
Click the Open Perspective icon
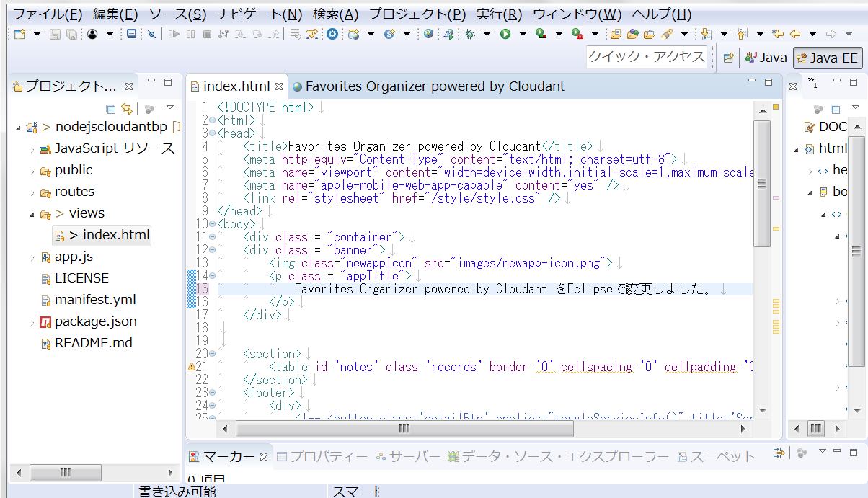tap(728, 58)
